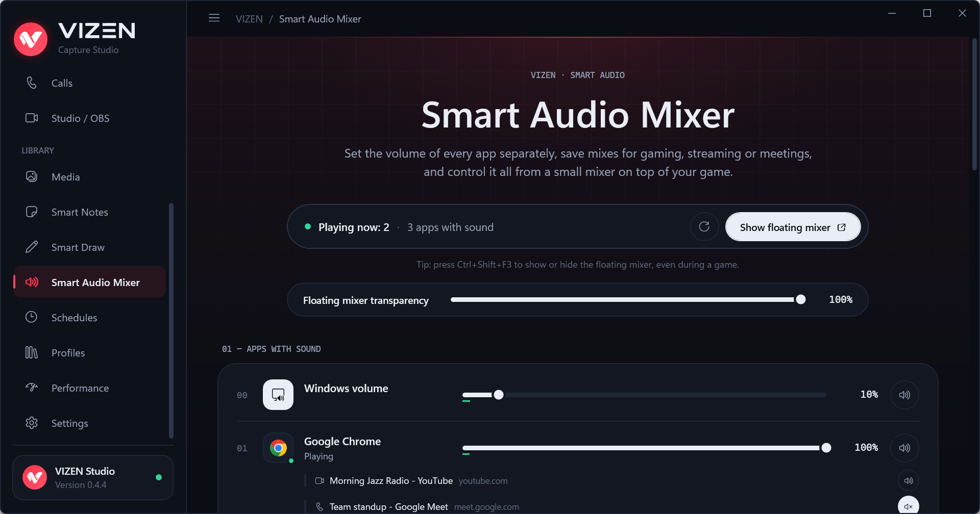
Task: Go to Media library
Action: 89,177
